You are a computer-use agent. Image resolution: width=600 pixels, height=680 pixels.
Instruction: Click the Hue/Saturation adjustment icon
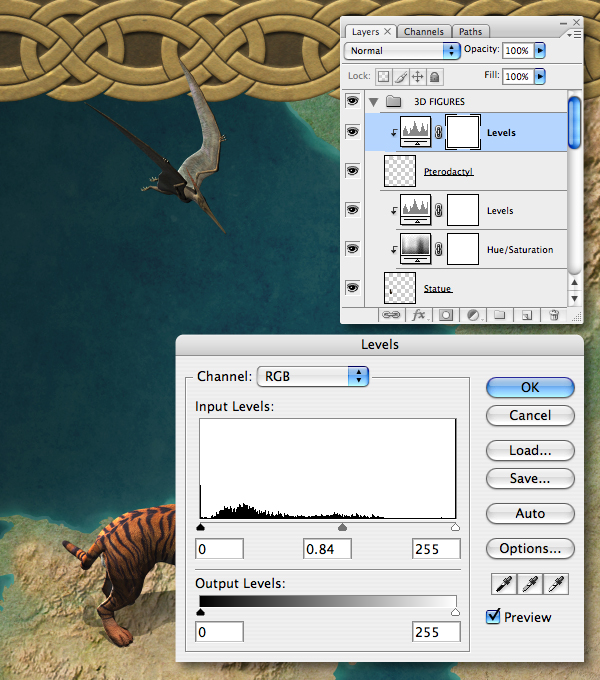415,248
